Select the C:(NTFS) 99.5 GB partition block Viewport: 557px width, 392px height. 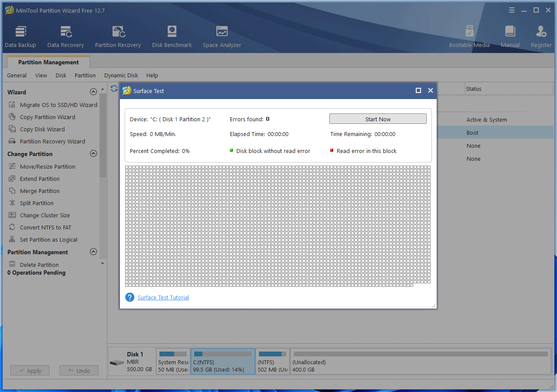[223, 361]
